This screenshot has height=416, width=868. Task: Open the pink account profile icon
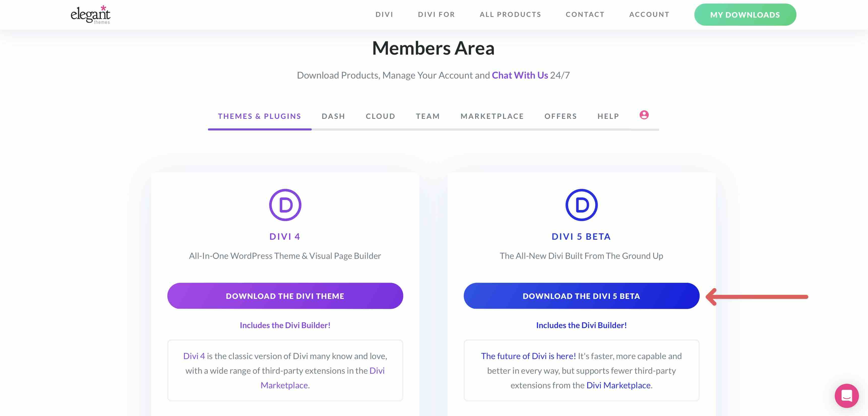coord(644,115)
